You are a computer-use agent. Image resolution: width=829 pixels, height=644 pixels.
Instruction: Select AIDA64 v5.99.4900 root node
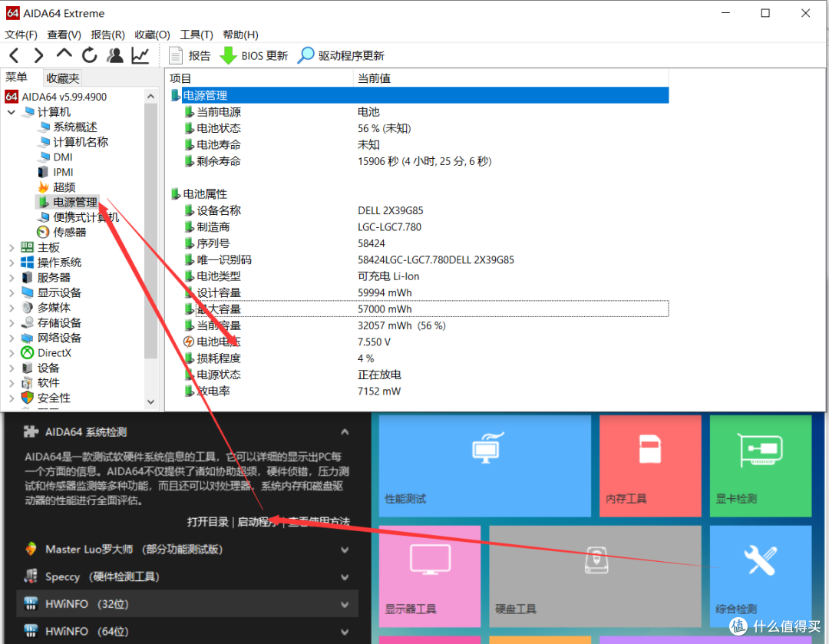(x=55, y=97)
